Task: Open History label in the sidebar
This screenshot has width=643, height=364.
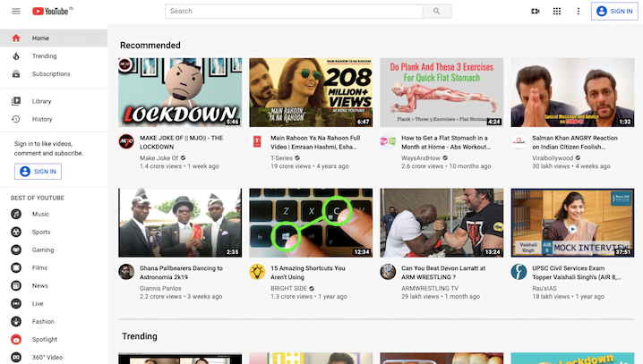Action: click(42, 119)
